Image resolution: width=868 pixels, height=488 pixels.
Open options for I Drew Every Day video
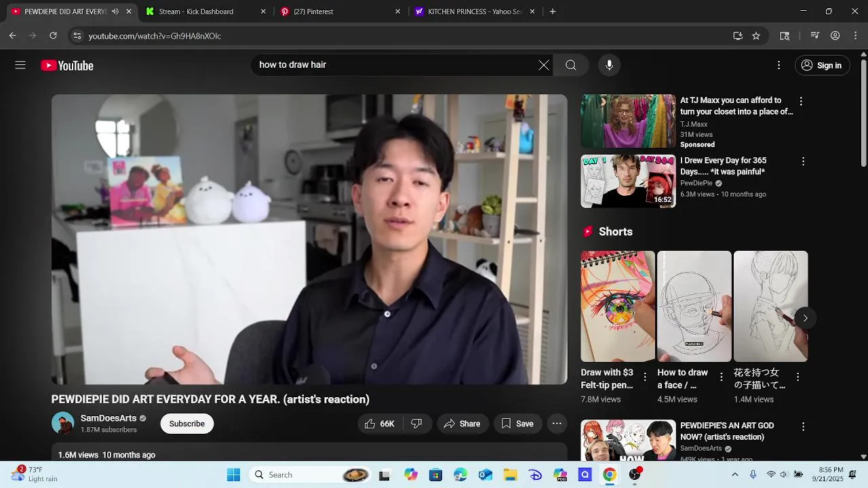pyautogui.click(x=803, y=161)
